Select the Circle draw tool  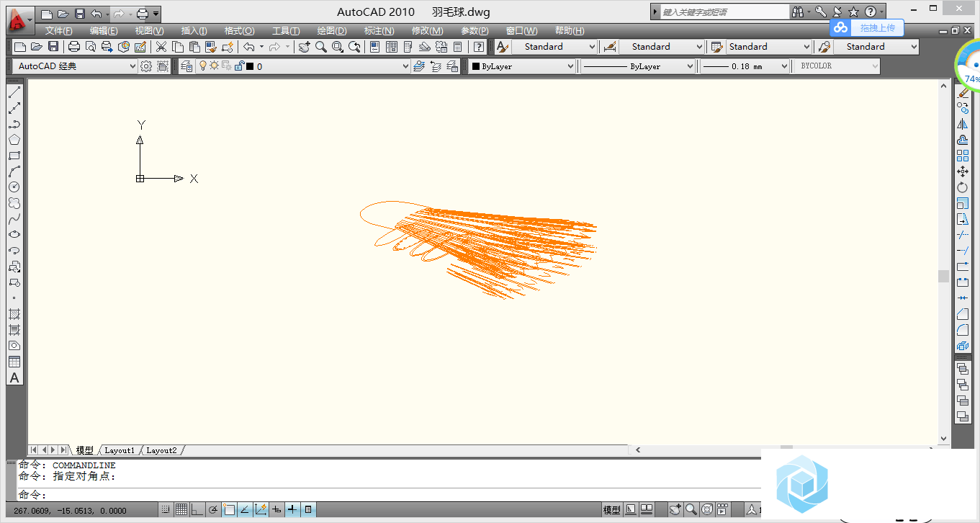pyautogui.click(x=14, y=187)
